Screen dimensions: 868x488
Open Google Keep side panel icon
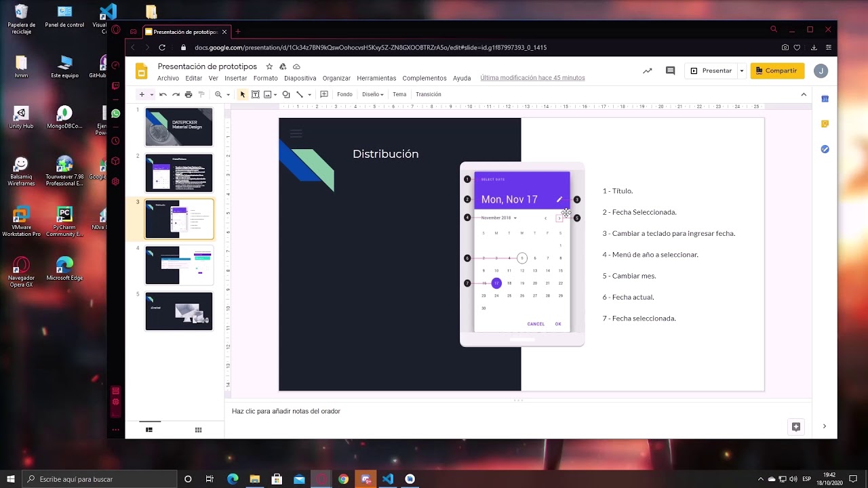coord(825,124)
